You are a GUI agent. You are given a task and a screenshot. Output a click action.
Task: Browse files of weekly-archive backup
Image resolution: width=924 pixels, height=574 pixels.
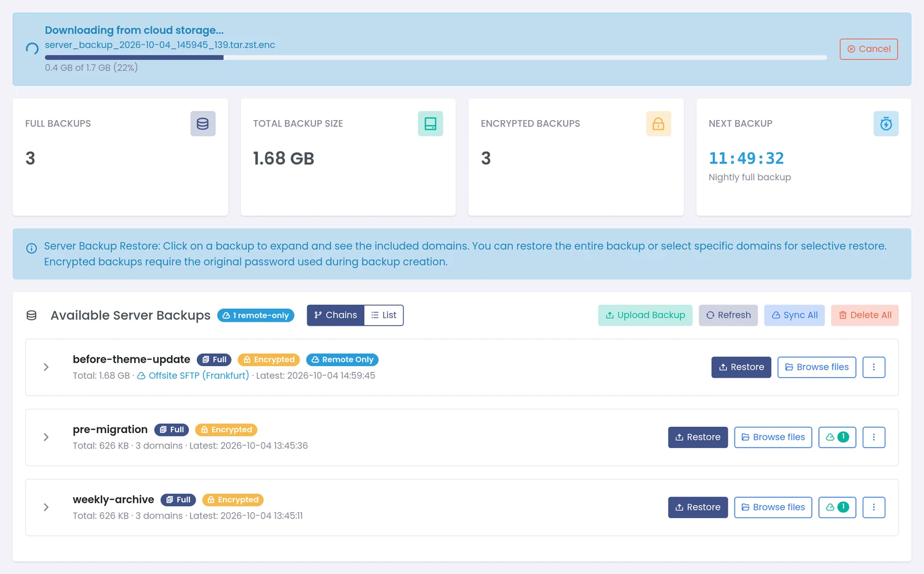click(773, 507)
